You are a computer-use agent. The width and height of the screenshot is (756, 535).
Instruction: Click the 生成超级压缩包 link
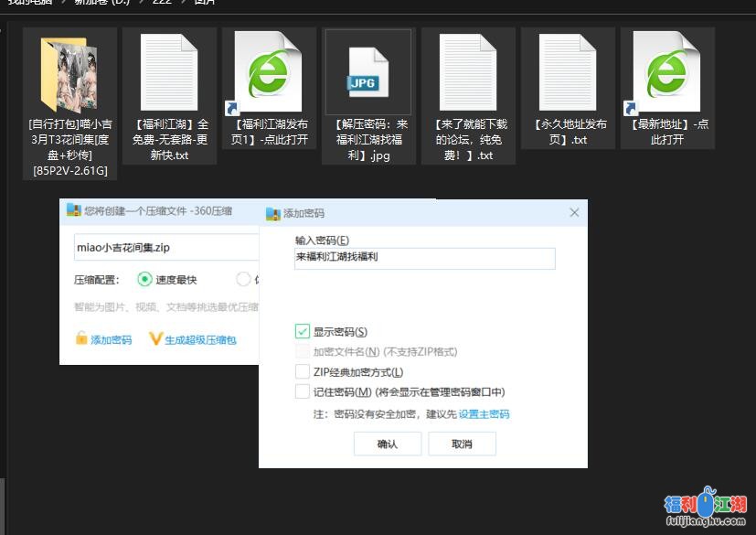click(x=200, y=340)
